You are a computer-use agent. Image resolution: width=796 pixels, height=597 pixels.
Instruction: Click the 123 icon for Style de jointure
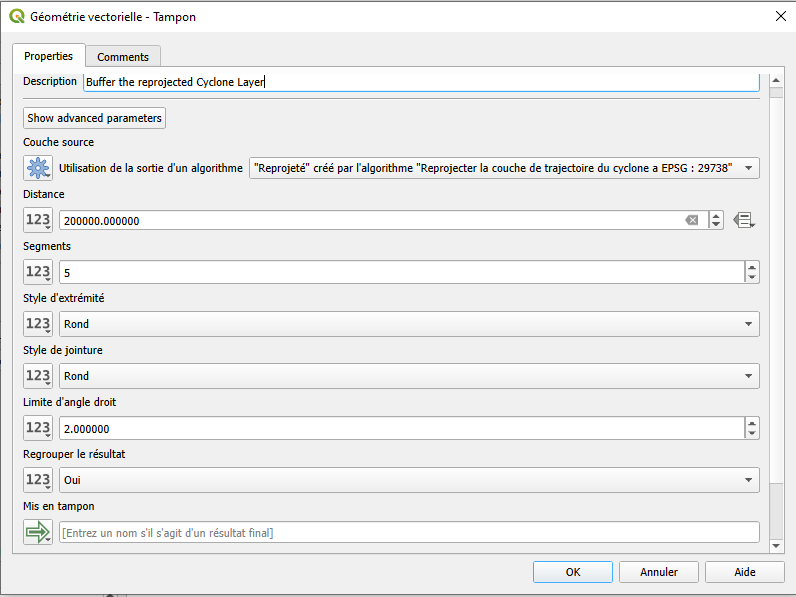pyautogui.click(x=38, y=376)
